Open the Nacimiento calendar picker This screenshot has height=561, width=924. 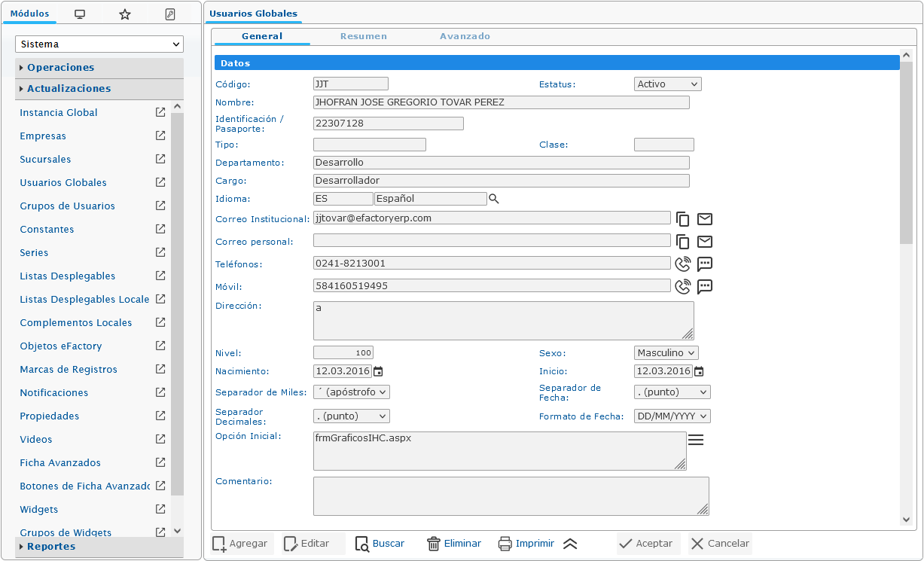pos(378,371)
